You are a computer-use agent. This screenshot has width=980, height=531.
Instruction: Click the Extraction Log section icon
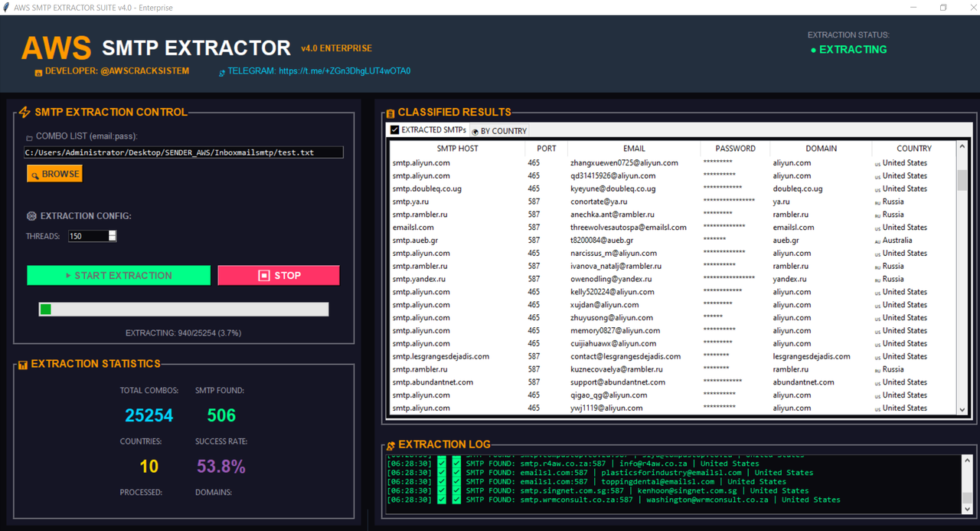(390, 445)
